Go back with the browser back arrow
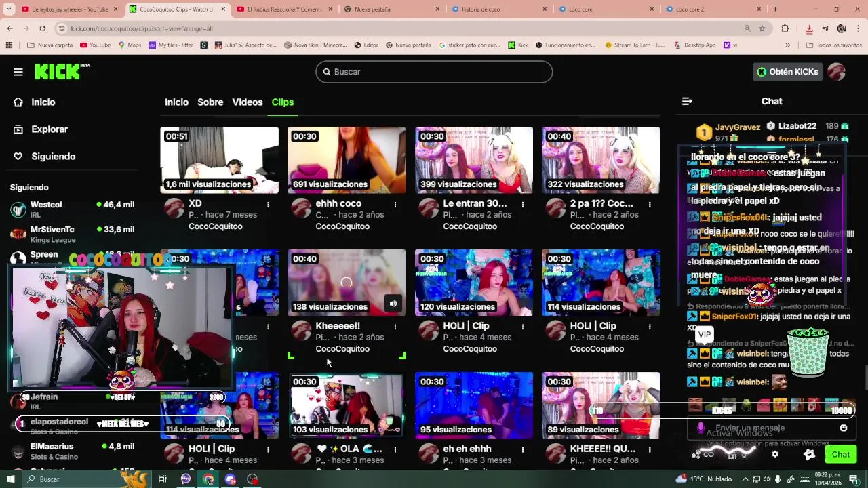Viewport: 868px width, 488px height. 9,28
